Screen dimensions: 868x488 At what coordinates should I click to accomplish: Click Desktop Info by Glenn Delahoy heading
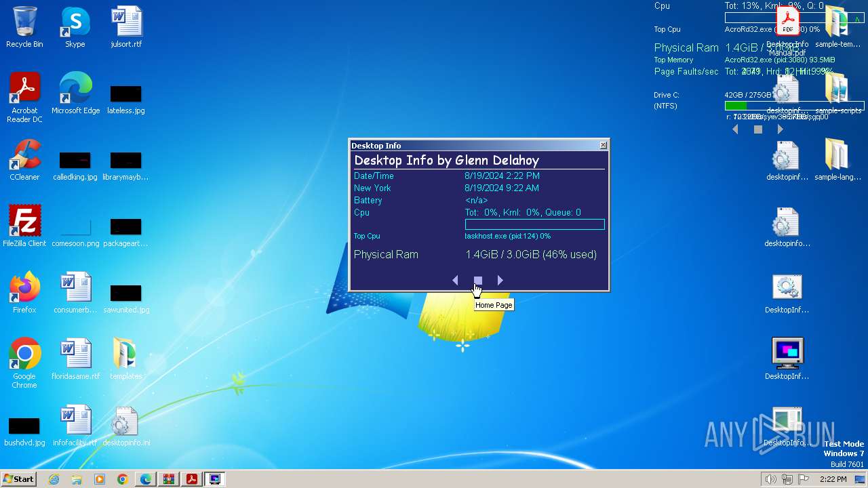pyautogui.click(x=447, y=161)
